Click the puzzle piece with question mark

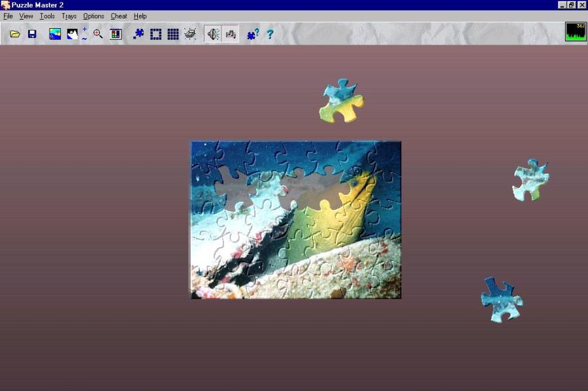253,34
